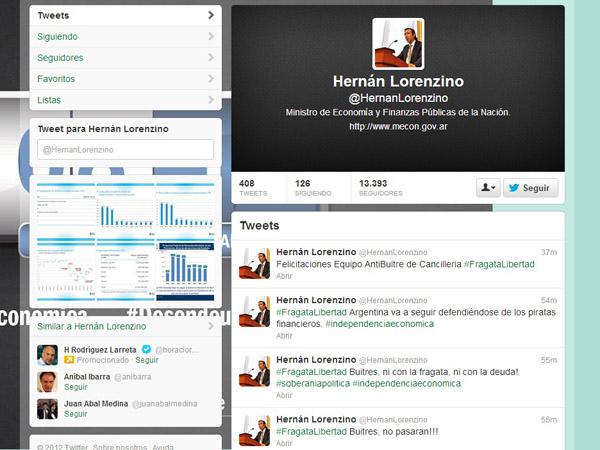This screenshot has width=600, height=450.
Task: Click Juan Abal Medina's avatar
Action: click(47, 409)
